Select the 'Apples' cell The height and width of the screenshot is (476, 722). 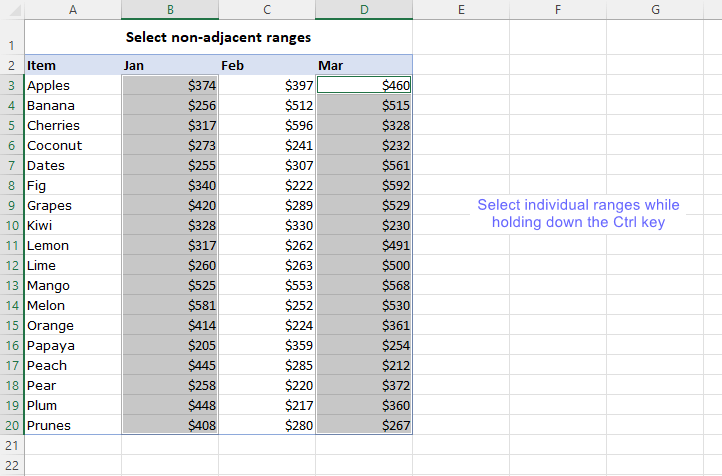click(72, 85)
